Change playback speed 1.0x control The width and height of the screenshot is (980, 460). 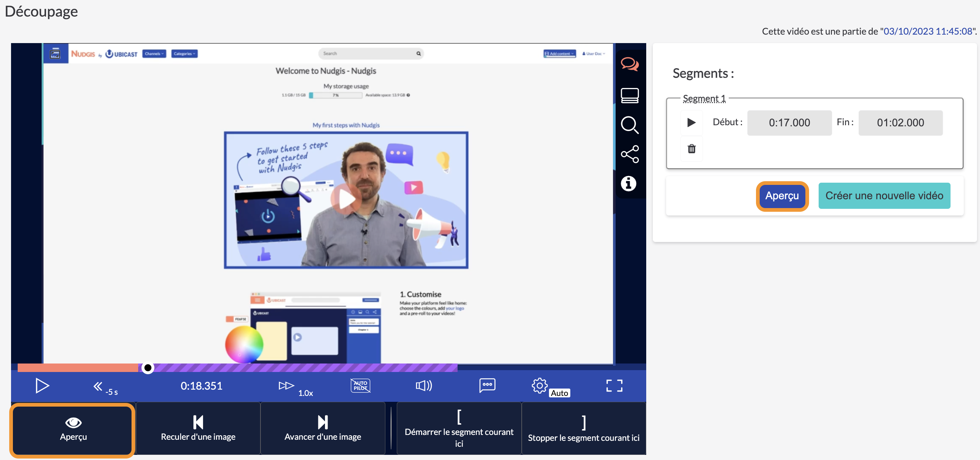point(295,388)
